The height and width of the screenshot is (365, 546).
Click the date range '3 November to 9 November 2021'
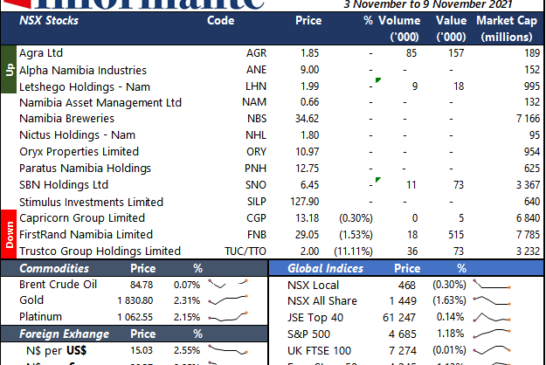(428, 5)
